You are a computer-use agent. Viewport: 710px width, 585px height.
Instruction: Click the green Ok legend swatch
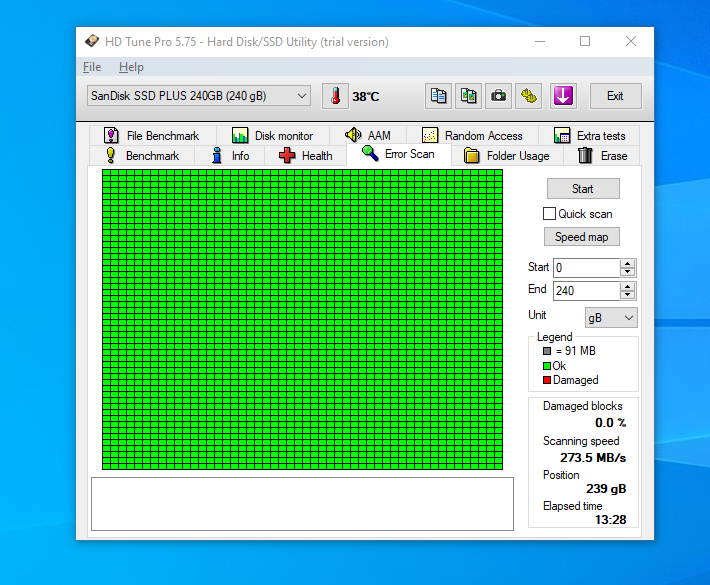[547, 366]
